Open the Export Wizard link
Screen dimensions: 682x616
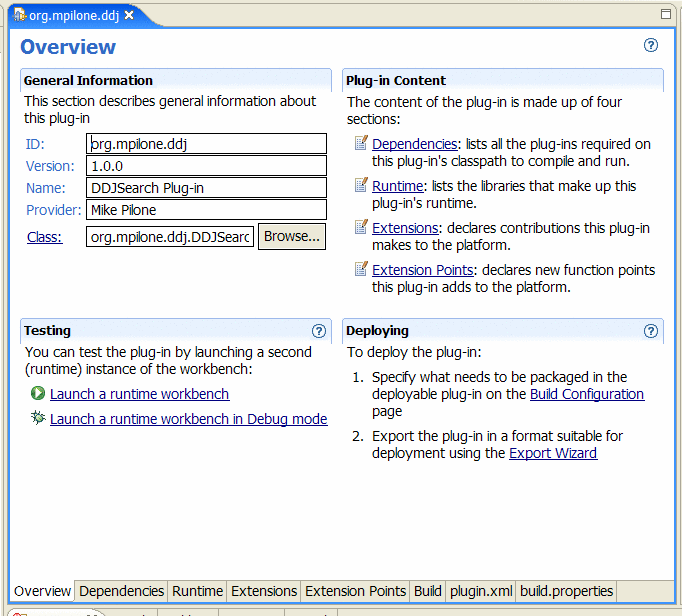click(553, 453)
